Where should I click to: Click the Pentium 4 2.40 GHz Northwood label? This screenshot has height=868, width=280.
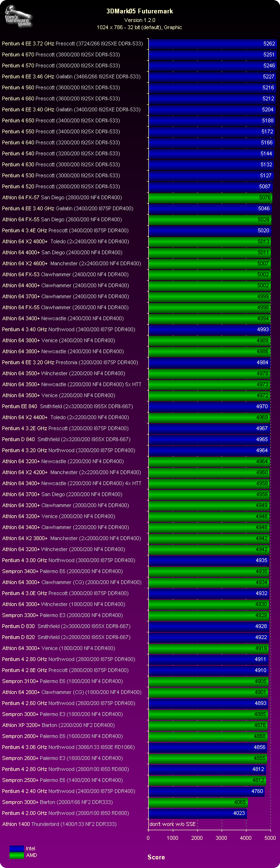pos(68,791)
